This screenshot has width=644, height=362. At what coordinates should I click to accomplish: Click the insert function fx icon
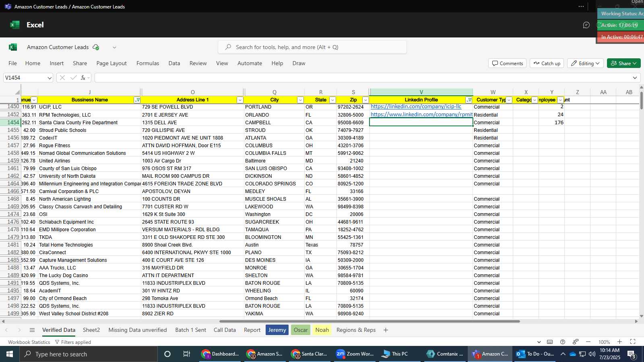click(83, 78)
